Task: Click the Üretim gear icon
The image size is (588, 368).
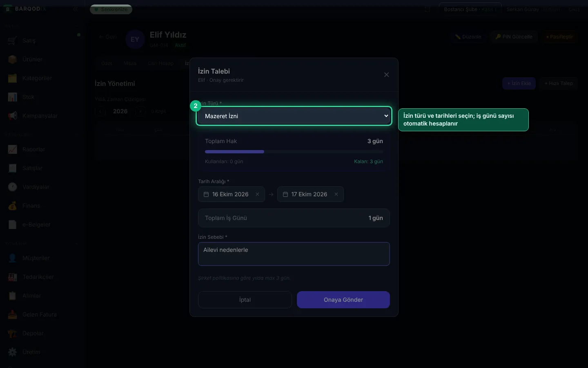Action: pyautogui.click(x=13, y=352)
